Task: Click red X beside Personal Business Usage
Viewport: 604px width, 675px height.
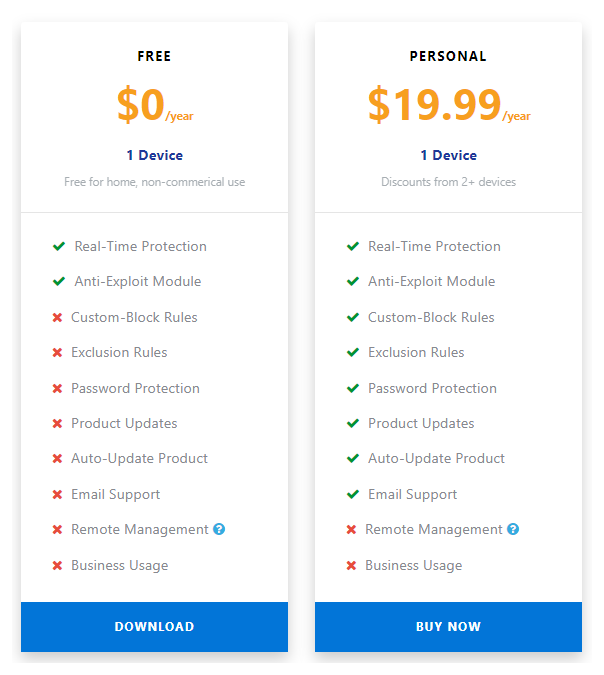Action: tap(351, 566)
